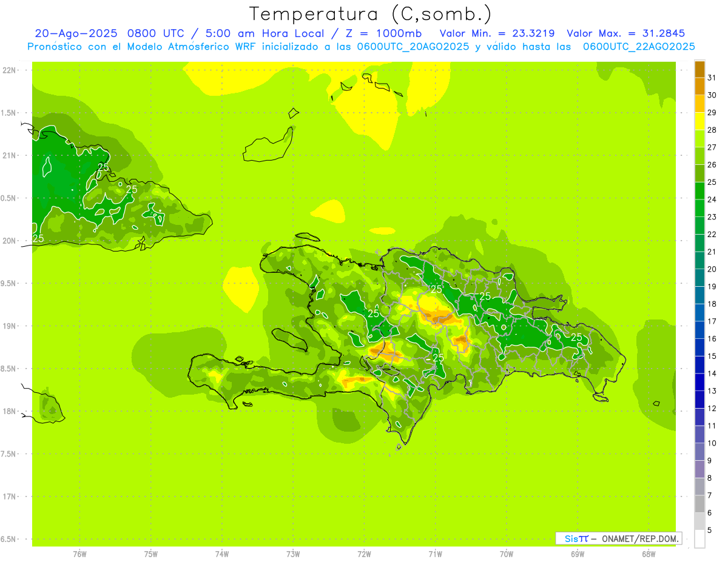Click the '68W' longitude axis label
The height and width of the screenshot is (562, 728).
[649, 554]
